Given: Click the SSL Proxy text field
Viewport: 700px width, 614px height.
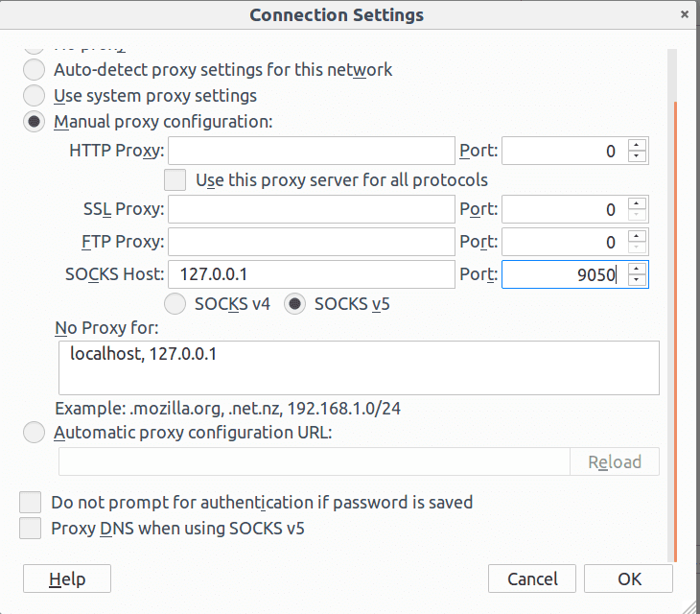Looking at the screenshot, I should (311, 209).
